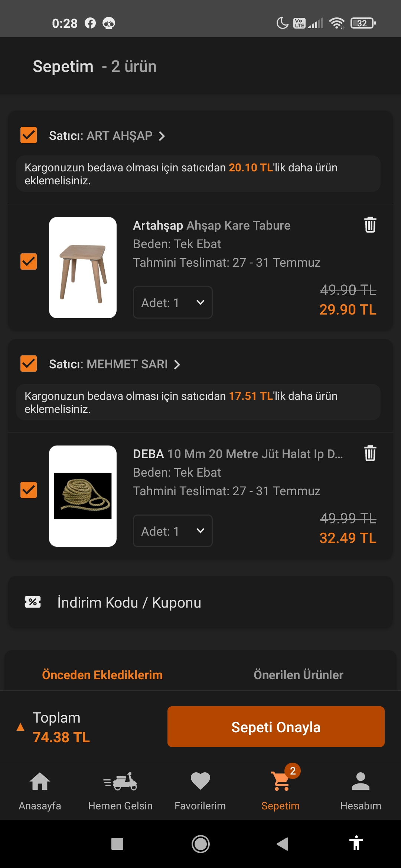Deselect the Ahşap Kare Tabure product

pos(29,262)
